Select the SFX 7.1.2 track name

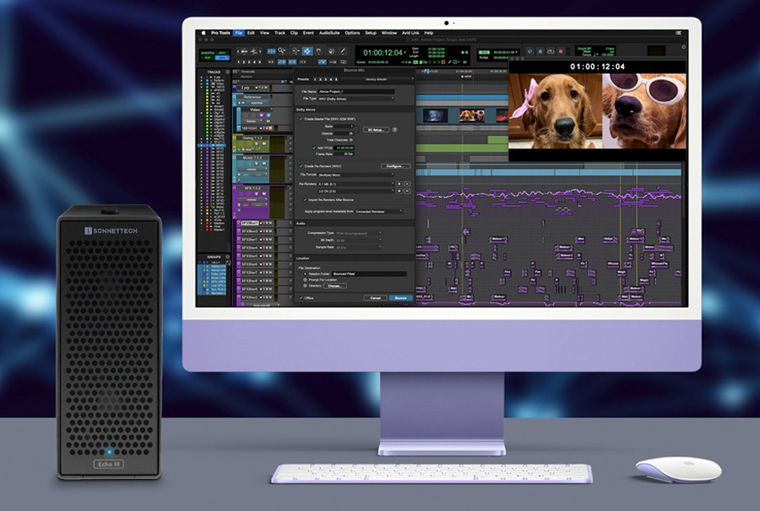click(x=253, y=188)
